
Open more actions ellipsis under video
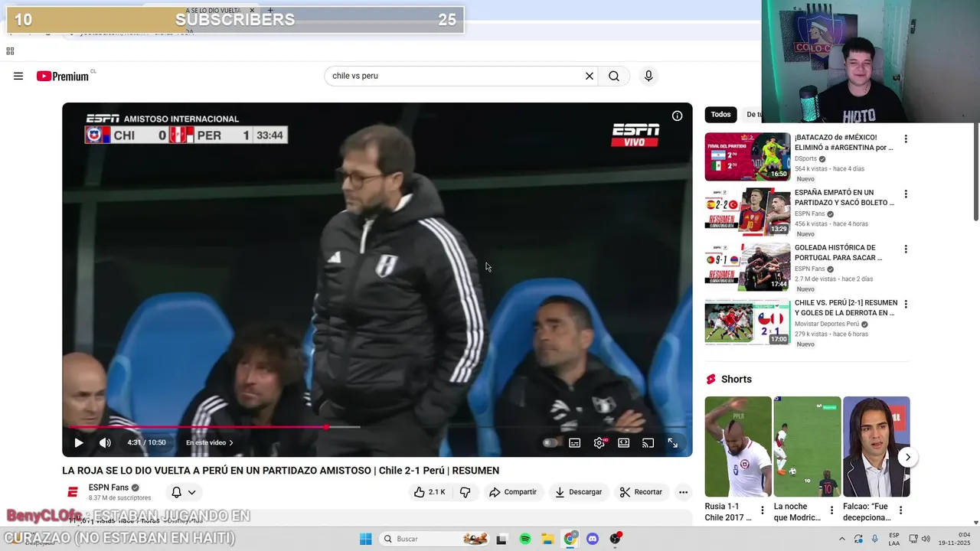pos(683,492)
